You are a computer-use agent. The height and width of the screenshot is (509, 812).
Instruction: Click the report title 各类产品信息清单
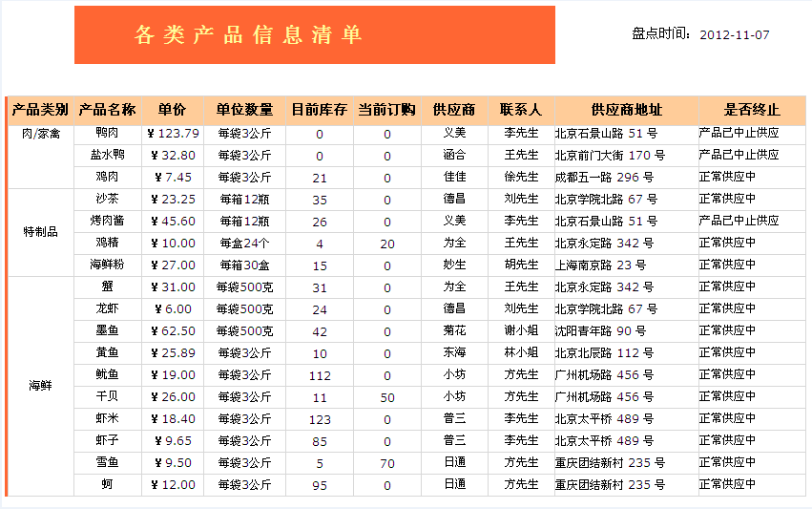(x=248, y=34)
